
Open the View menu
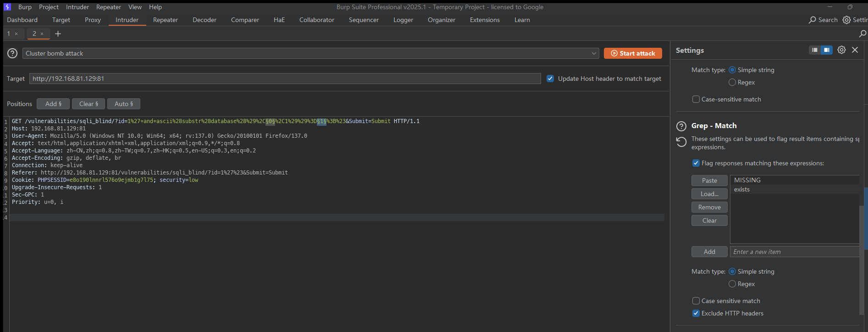tap(135, 7)
